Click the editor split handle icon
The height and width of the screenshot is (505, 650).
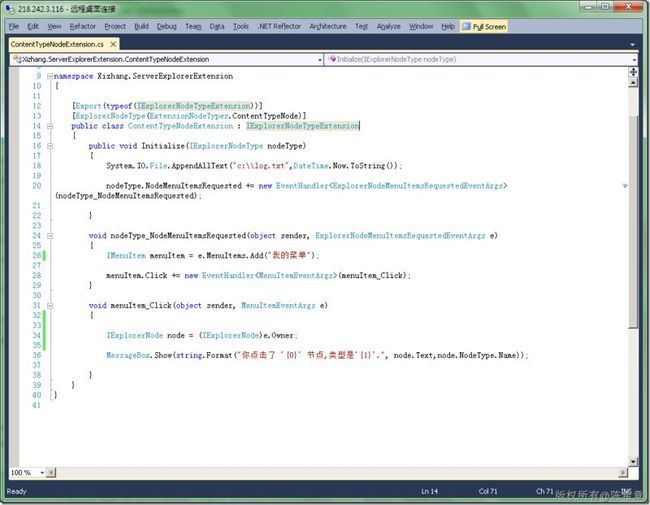point(633,72)
